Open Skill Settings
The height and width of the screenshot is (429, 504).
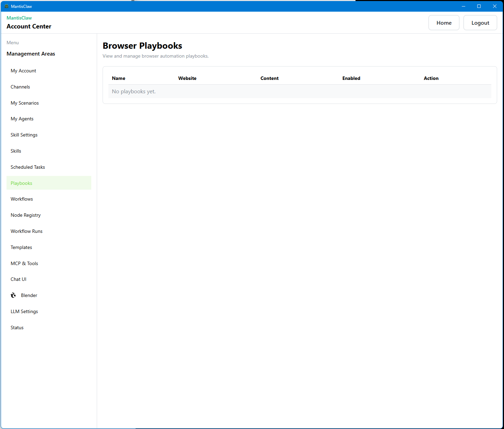click(x=24, y=134)
